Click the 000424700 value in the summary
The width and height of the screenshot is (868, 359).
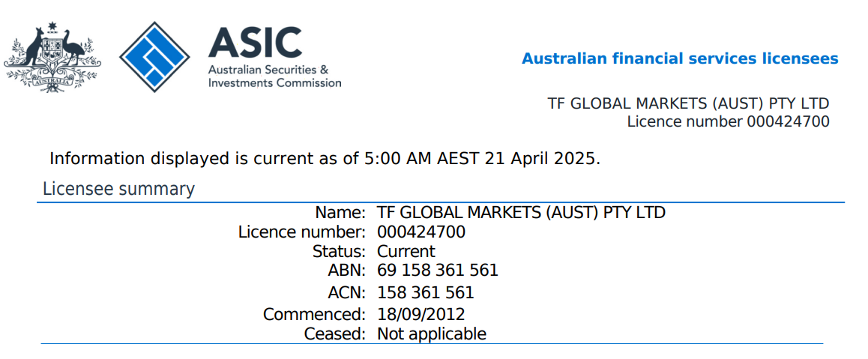pos(421,232)
